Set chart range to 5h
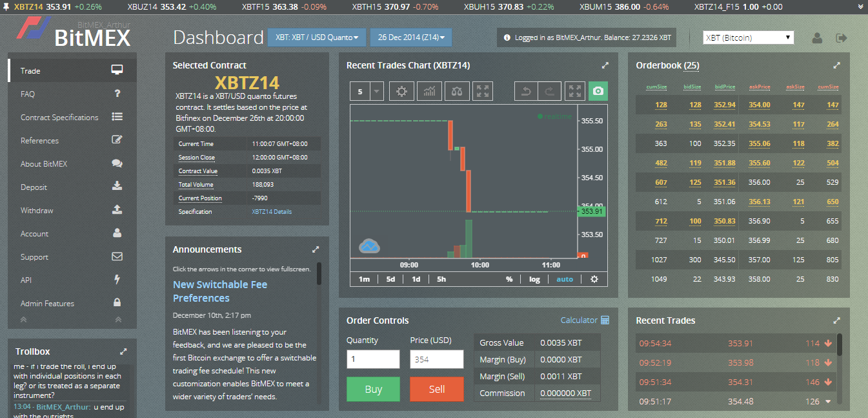This screenshot has width=868, height=418. (x=441, y=279)
